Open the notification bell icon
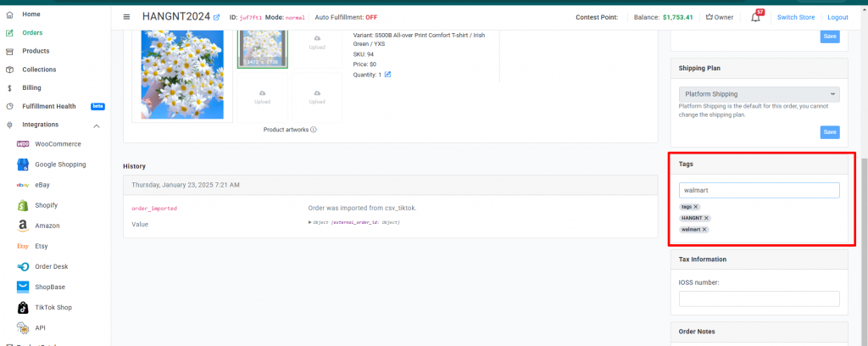868x346 pixels. [755, 17]
